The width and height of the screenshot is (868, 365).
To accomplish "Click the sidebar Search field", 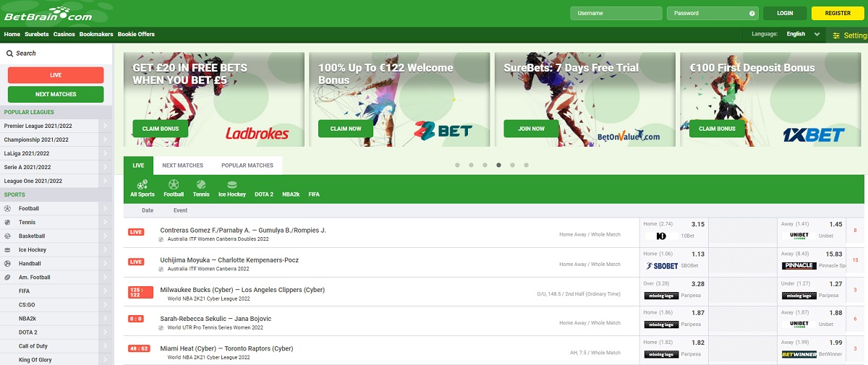I will (56, 53).
